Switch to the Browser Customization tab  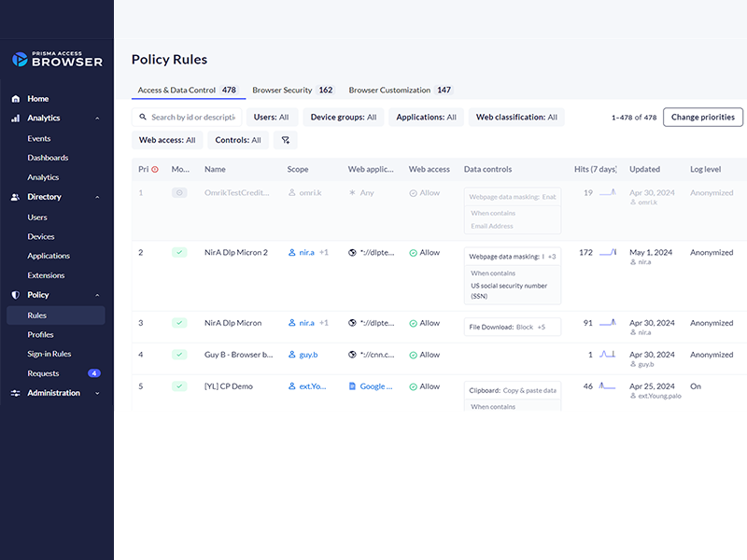tap(400, 91)
